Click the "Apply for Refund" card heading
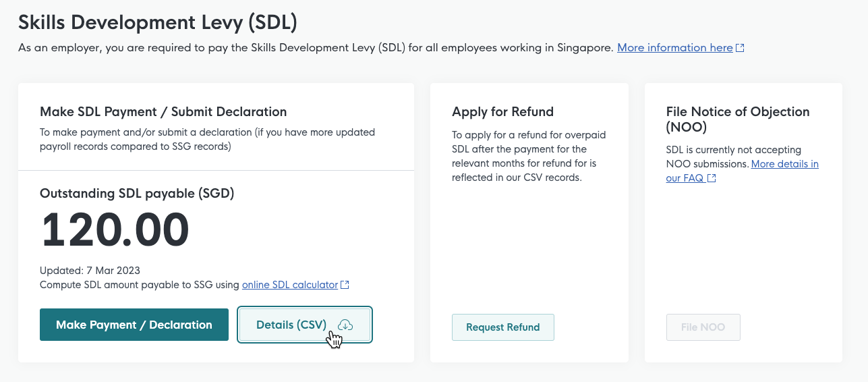Screen dimensions: 868x382 click(x=502, y=112)
